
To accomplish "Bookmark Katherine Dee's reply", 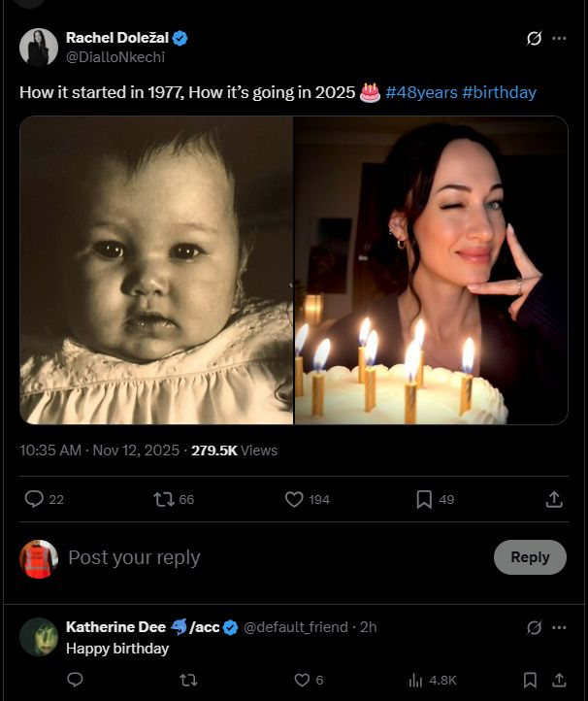I will pos(530,680).
